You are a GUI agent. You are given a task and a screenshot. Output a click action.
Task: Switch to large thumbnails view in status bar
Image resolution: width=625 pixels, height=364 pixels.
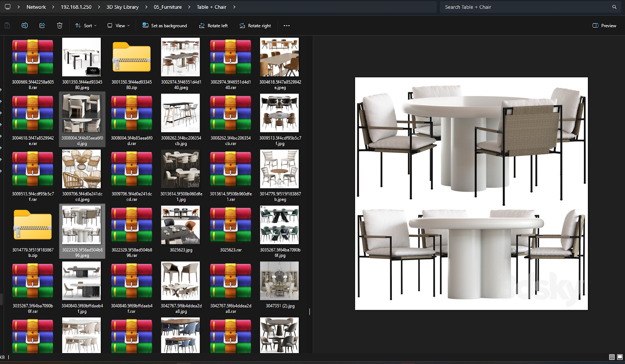coord(620,357)
